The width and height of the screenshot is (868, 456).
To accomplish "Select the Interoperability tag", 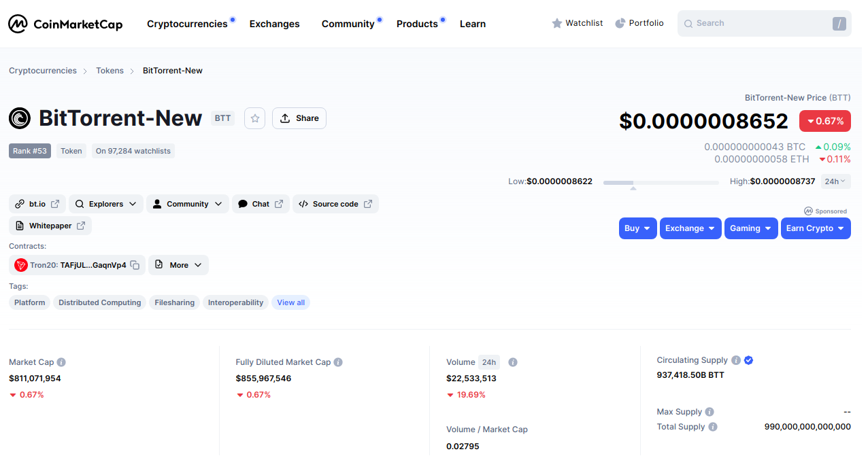I will (235, 302).
